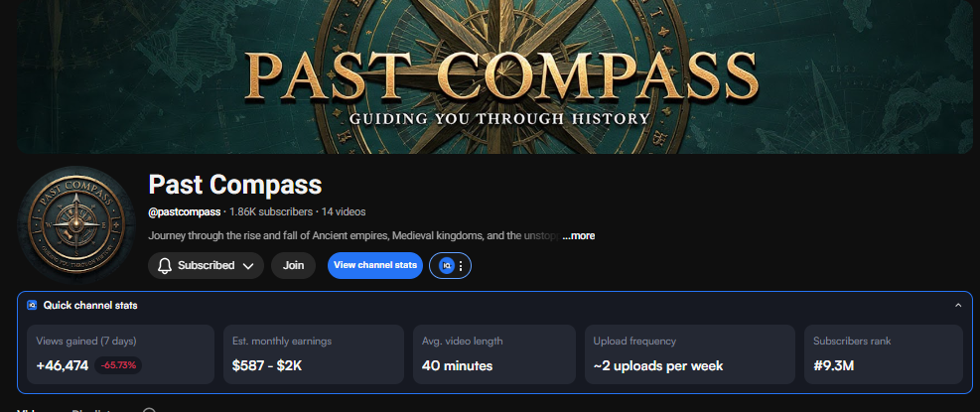Viewport: 980px width, 412px height.
Task: Click the Quick channel stats header icon
Action: coord(33,305)
